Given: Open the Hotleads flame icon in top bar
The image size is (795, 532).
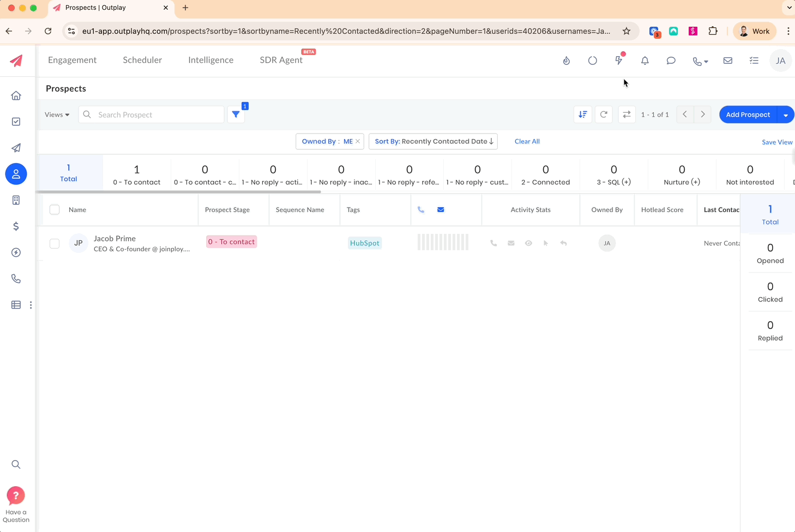Looking at the screenshot, I should click(566, 61).
